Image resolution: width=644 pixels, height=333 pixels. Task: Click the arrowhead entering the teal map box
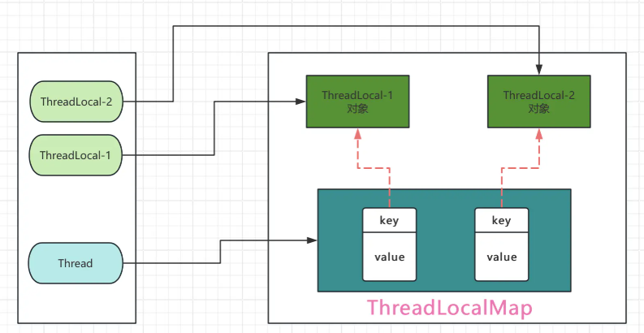(x=312, y=240)
